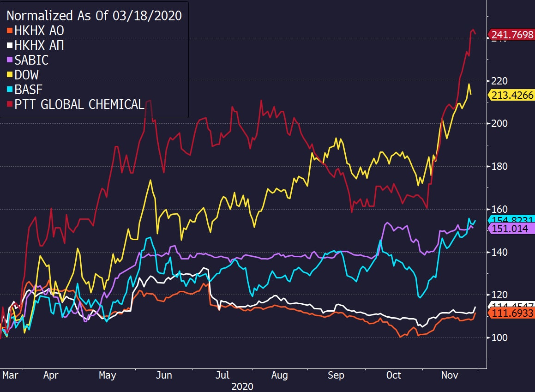Image resolution: width=535 pixels, height=392 pixels.
Task: Click the 200 y-axis label
Action: [x=499, y=123]
